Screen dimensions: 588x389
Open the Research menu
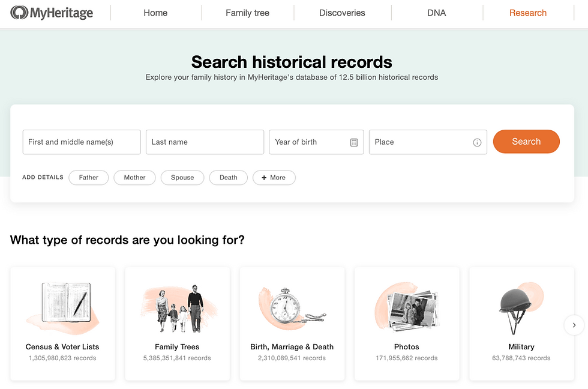[527, 13]
